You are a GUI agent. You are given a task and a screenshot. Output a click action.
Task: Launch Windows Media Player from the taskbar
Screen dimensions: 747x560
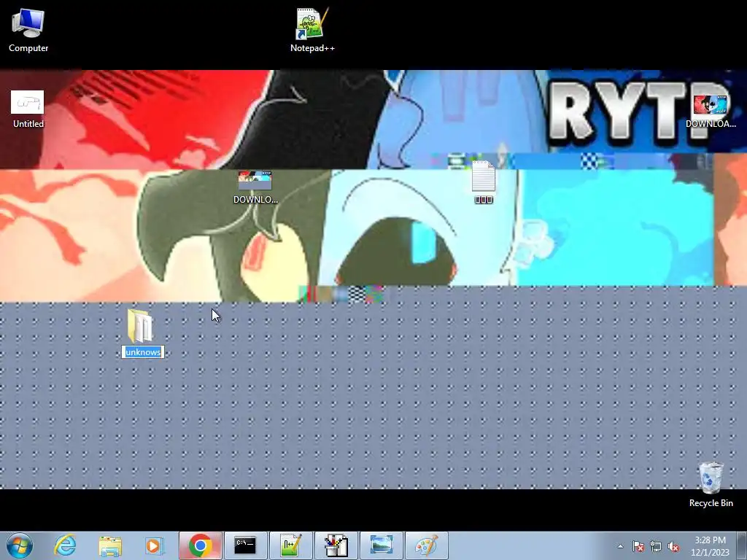point(153,545)
